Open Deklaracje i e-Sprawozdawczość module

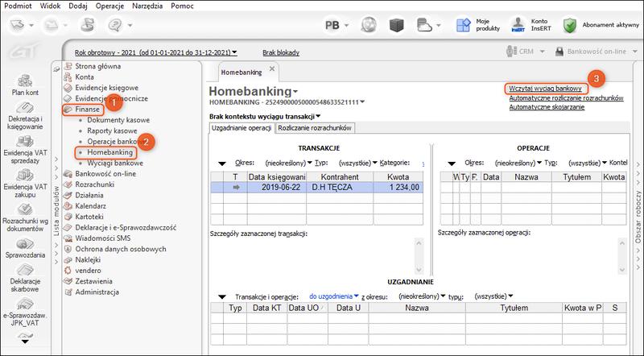click(x=126, y=227)
